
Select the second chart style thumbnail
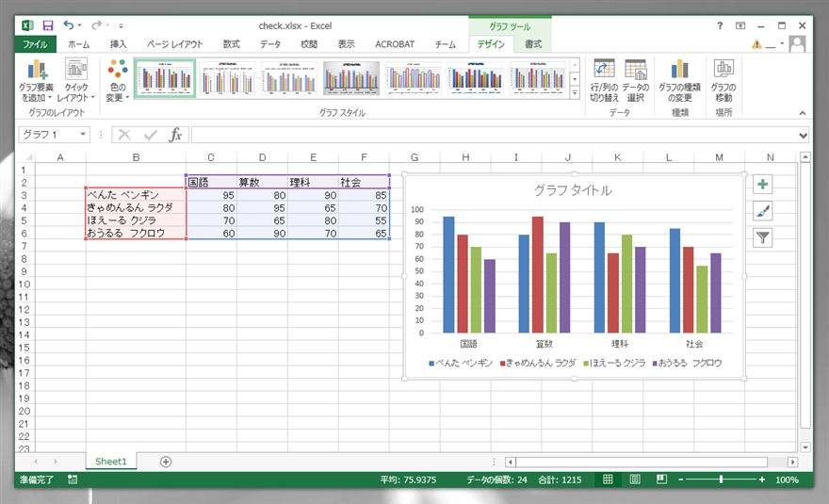coord(227,78)
